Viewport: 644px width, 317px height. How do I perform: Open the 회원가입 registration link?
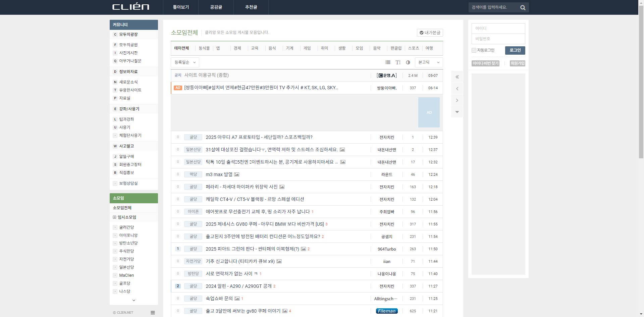(517, 63)
